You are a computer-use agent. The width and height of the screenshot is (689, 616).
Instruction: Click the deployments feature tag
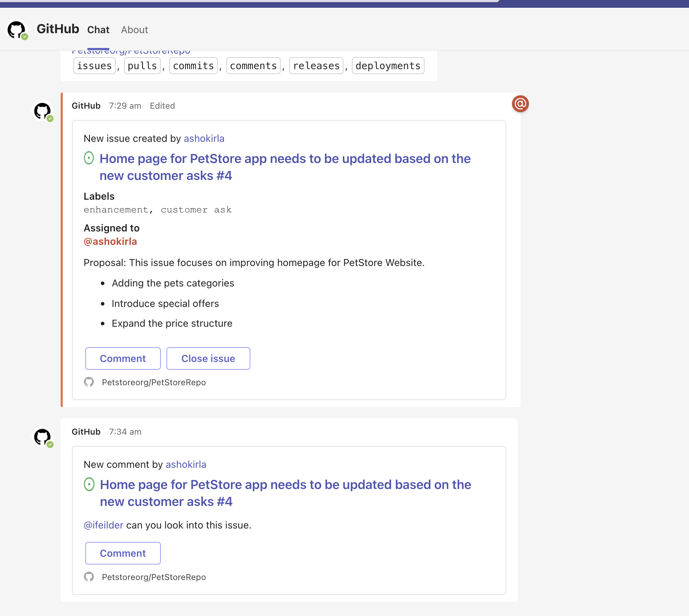coord(388,66)
